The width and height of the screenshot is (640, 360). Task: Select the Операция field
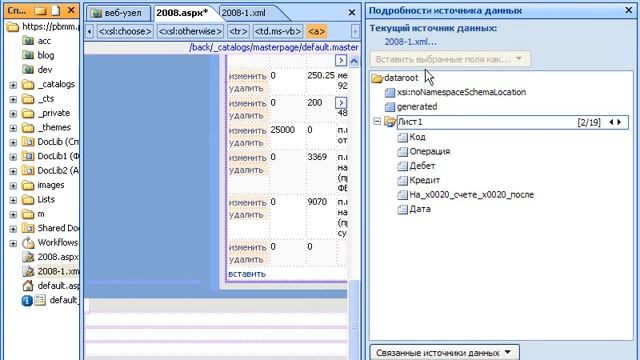[424, 151]
